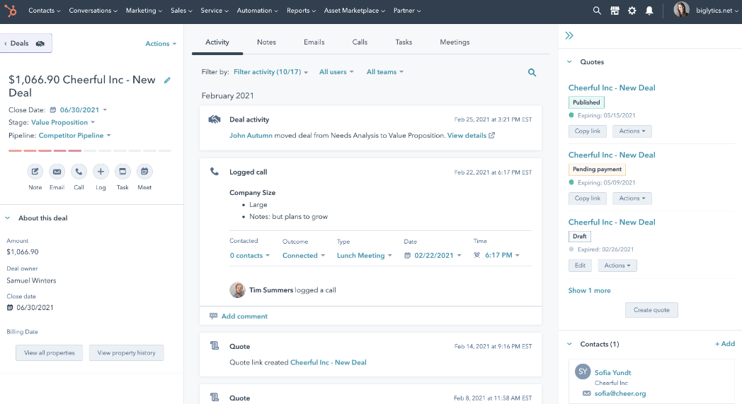Screen dimensions: 742x404
Task: Copy link for the Published quote
Action: (x=587, y=131)
